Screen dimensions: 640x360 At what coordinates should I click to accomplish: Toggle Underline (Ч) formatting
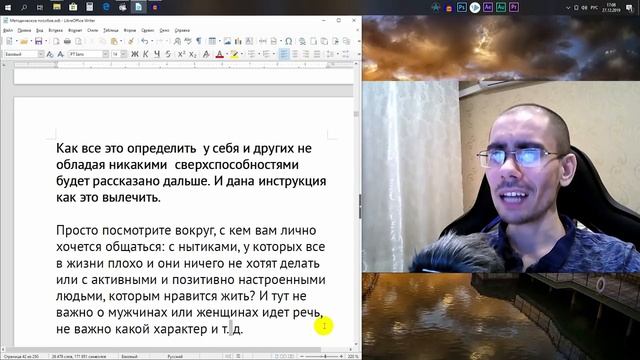(x=157, y=54)
